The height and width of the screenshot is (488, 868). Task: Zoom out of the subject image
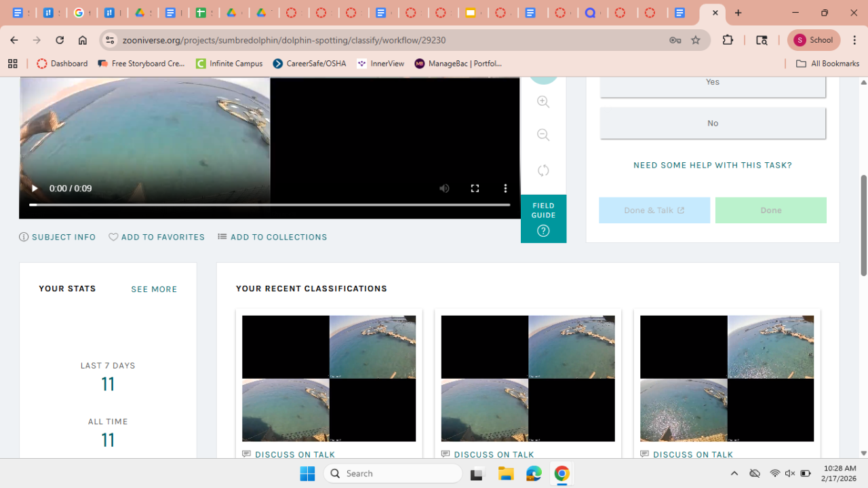[543, 135]
